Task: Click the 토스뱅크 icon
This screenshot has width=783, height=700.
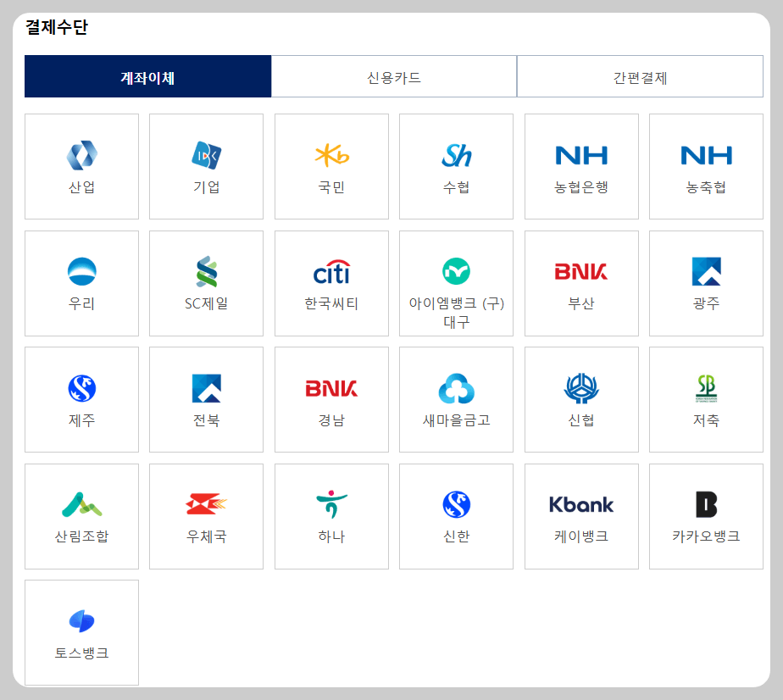Action: tap(81, 632)
